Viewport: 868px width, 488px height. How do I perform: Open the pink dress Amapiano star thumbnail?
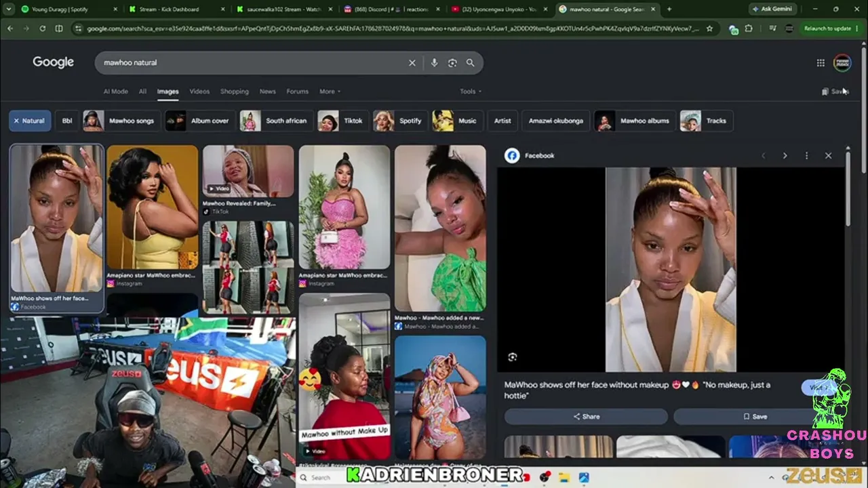click(344, 207)
